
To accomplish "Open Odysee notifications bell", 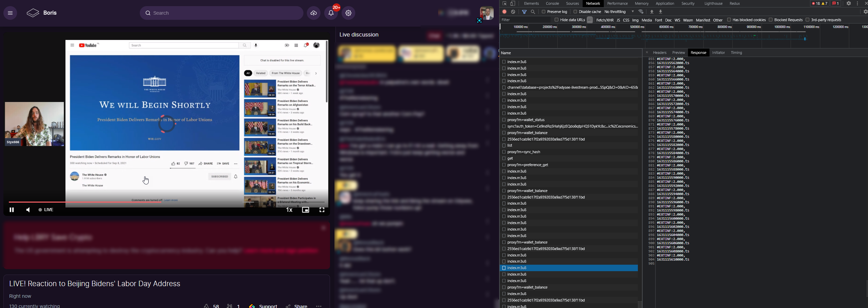I will [330, 13].
